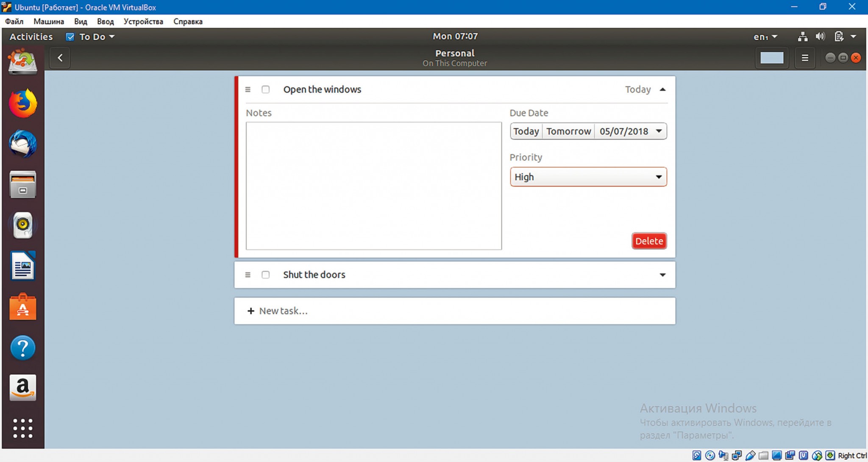Mark Open the windows task complete

[x=265, y=89]
